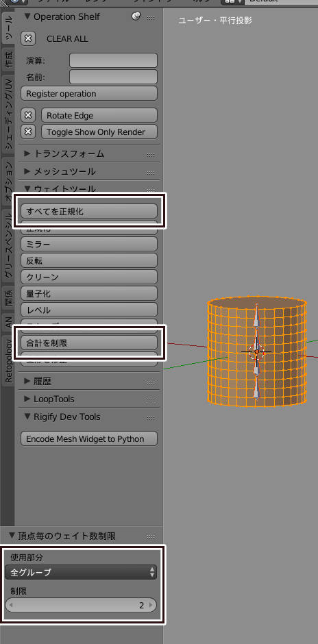
Task: Increase the 制限 value with right arrow
Action: pyautogui.click(x=152, y=605)
